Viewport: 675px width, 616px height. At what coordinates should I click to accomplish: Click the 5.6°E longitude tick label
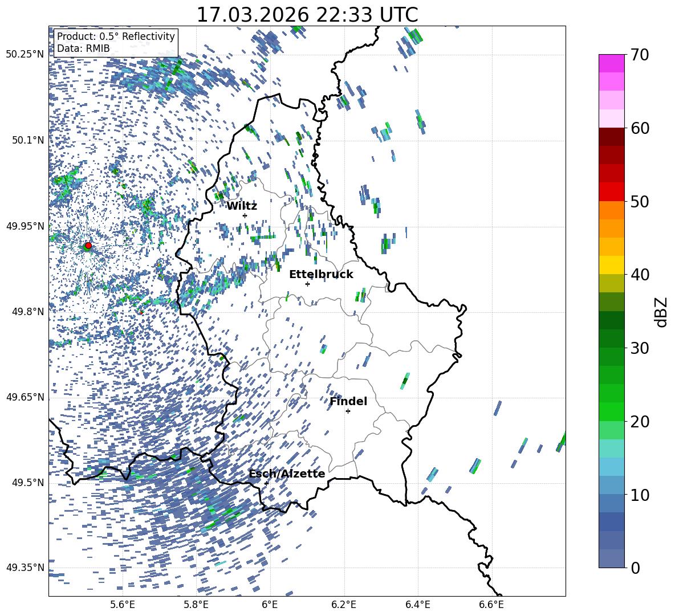tap(123, 605)
